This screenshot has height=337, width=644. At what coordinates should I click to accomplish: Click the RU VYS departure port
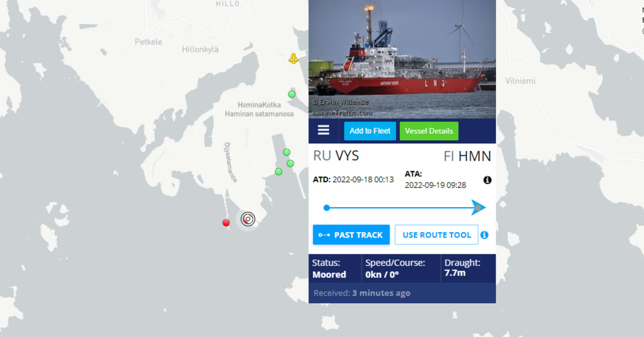[x=336, y=156]
